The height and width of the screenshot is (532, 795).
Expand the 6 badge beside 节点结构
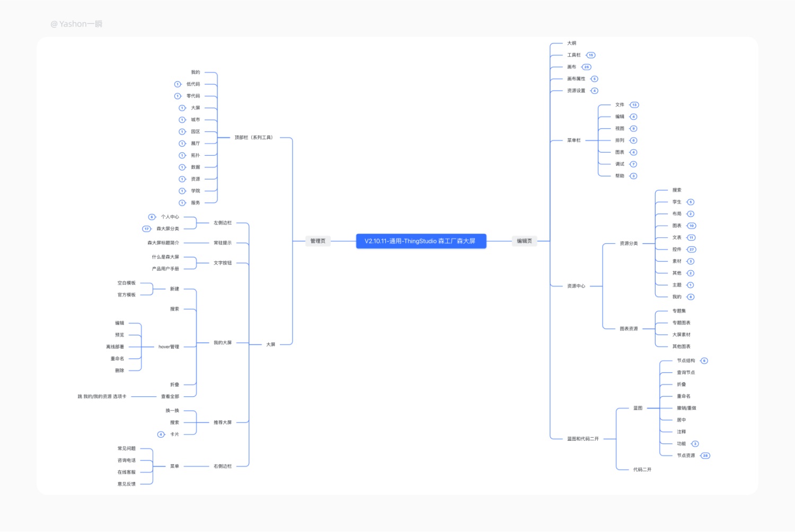[704, 361]
